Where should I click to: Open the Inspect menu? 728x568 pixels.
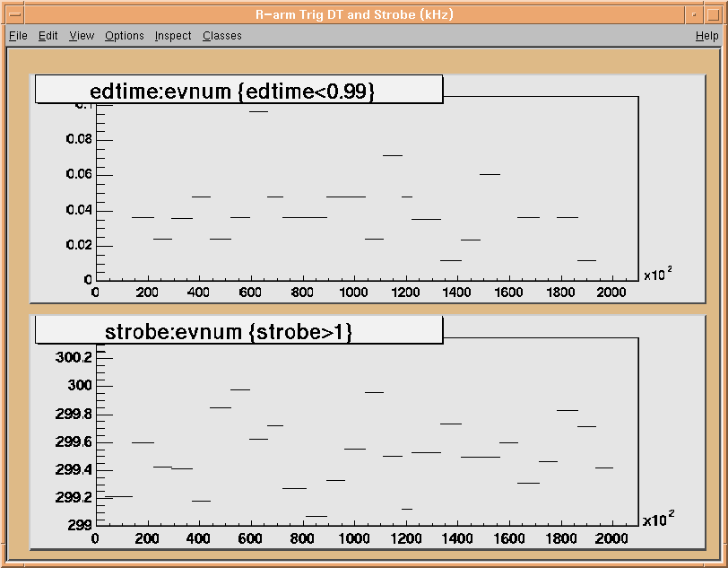(172, 36)
